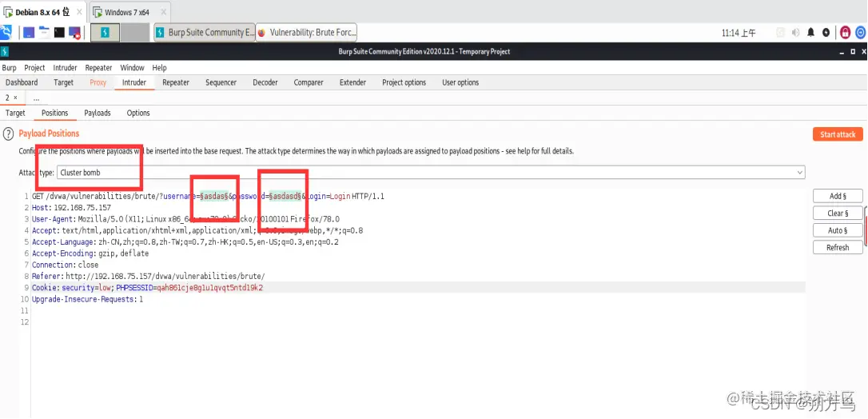The image size is (868, 419).
Task: Close the Debian 8.x 64 VM tab
Action: tap(79, 12)
